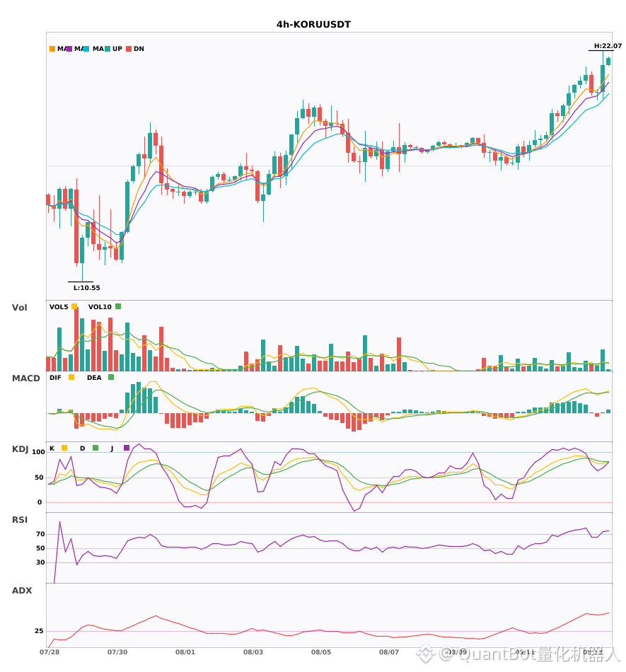This screenshot has height=672, width=626.
Task: Click the 08/05 date label
Action: (x=321, y=652)
